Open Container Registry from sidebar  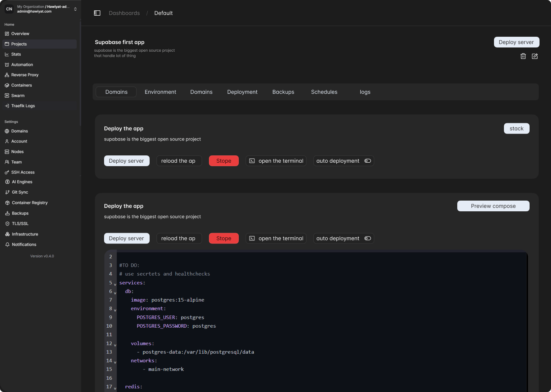29,203
